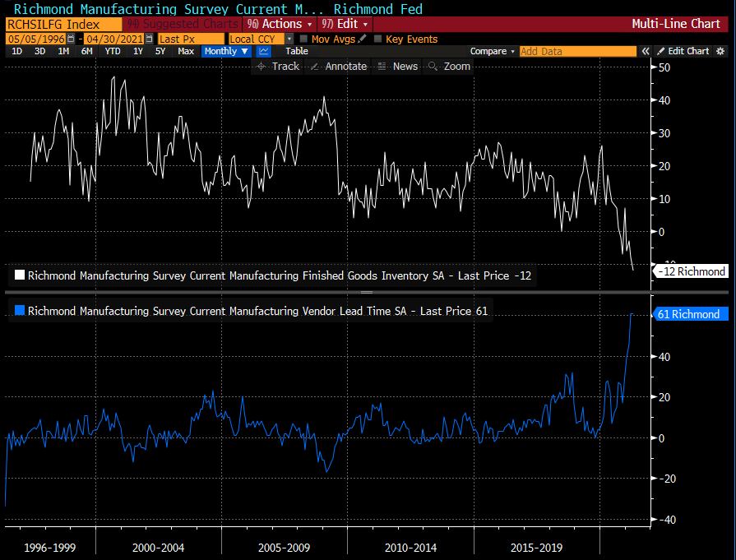This screenshot has height=560, width=736.
Task: Select the 6M time range
Action: pyautogui.click(x=87, y=51)
